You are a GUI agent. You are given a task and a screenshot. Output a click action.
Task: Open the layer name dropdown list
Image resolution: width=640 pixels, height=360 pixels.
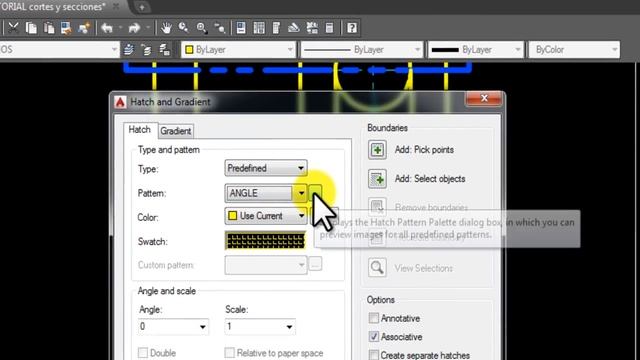coord(114,50)
